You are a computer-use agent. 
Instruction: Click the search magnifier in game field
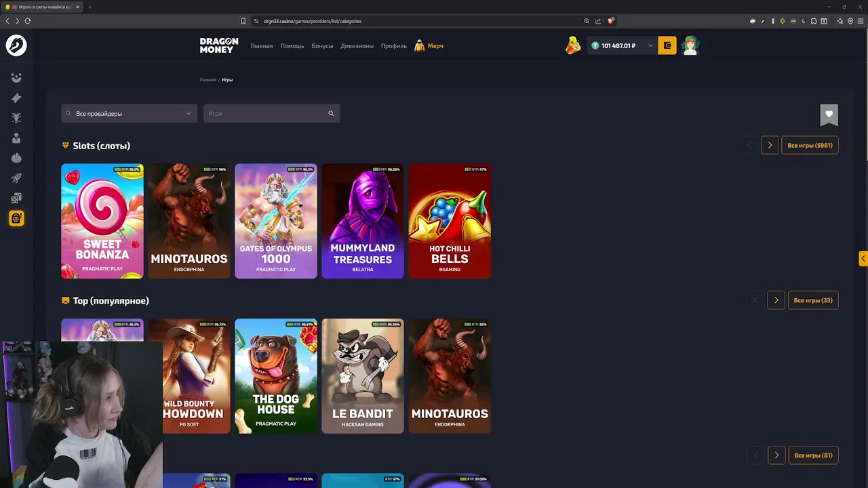(331, 113)
